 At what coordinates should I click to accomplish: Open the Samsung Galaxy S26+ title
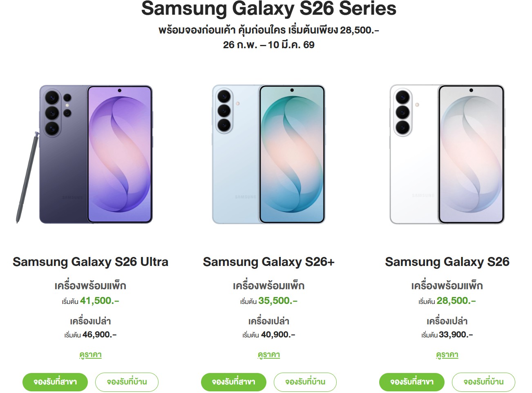click(268, 262)
